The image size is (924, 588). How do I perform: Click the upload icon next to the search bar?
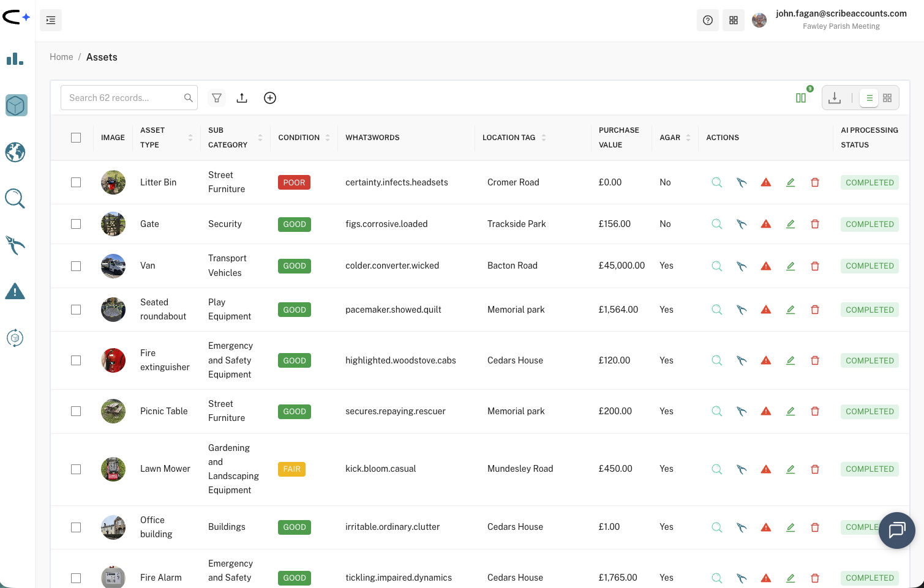click(242, 97)
